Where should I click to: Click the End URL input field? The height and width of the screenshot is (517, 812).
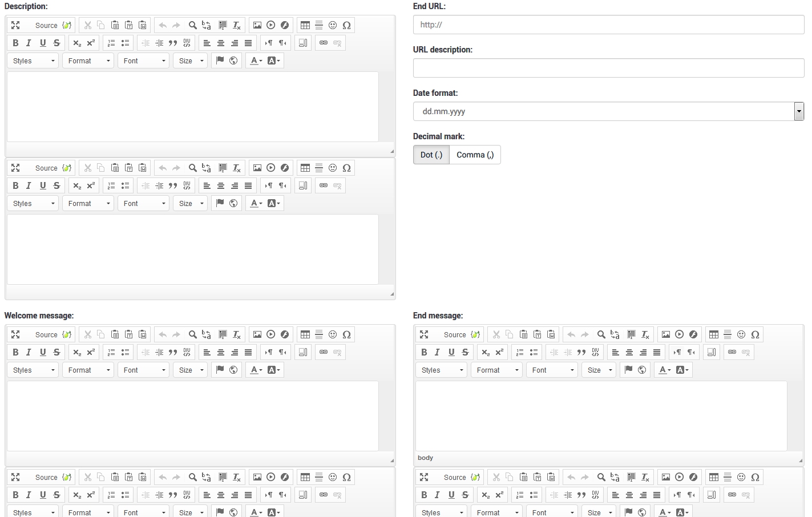[x=608, y=25]
